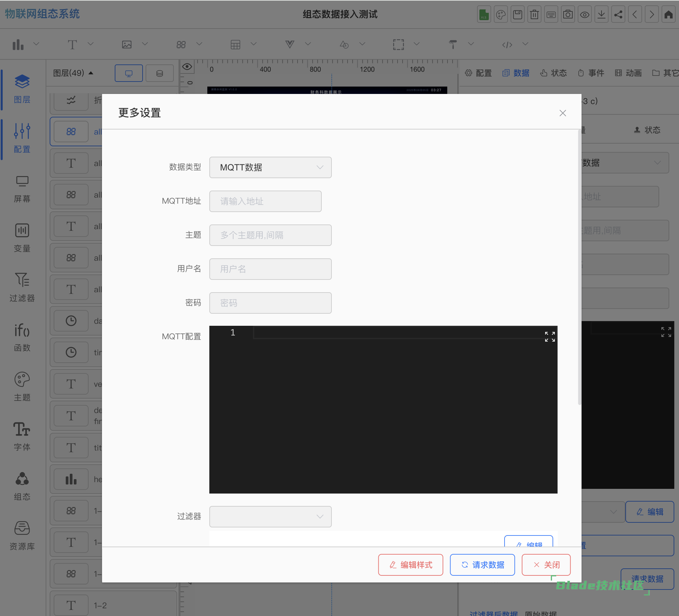Preview the screen with the eye icon
This screenshot has width=679, height=616.
pos(585,14)
